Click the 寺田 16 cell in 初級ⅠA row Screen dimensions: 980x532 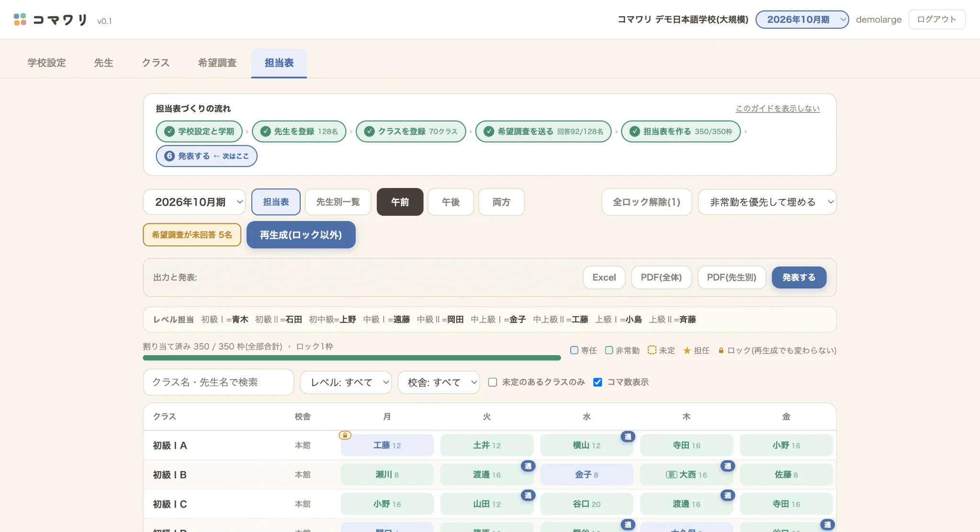[686, 445]
